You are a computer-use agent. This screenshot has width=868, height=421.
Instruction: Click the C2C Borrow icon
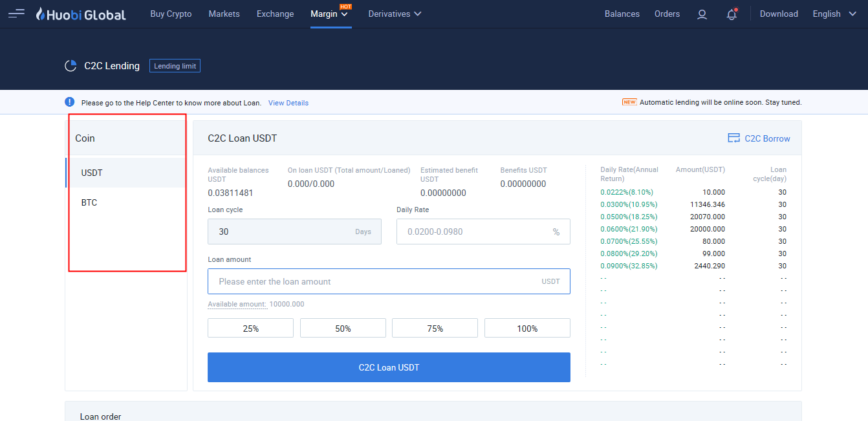[x=734, y=138]
